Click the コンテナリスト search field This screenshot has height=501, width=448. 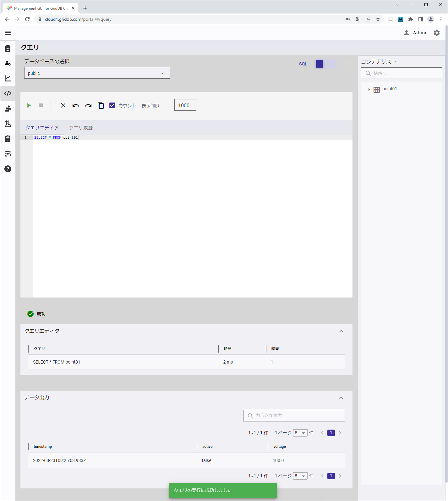[402, 73]
